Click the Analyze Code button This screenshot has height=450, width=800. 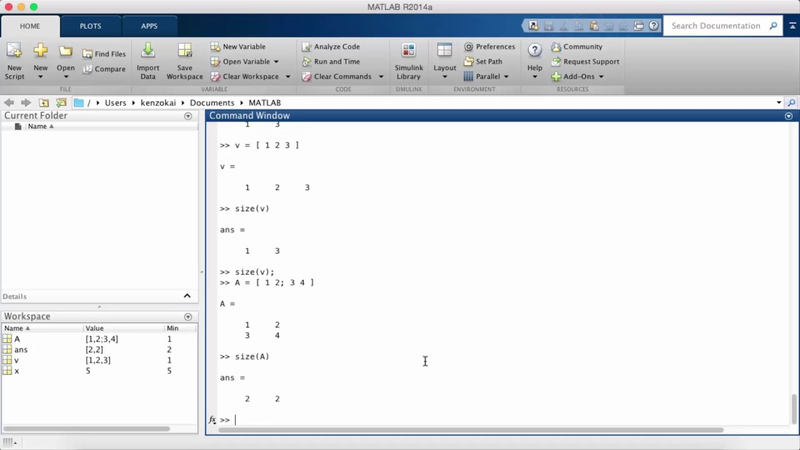(x=331, y=46)
